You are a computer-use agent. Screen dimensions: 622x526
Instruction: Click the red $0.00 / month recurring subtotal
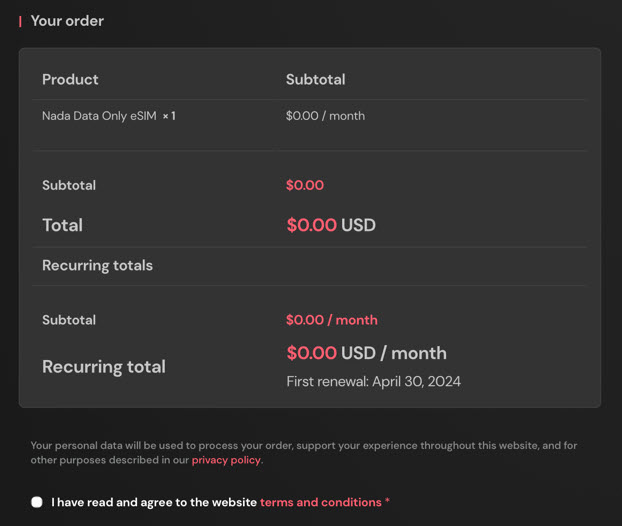pyautogui.click(x=331, y=320)
